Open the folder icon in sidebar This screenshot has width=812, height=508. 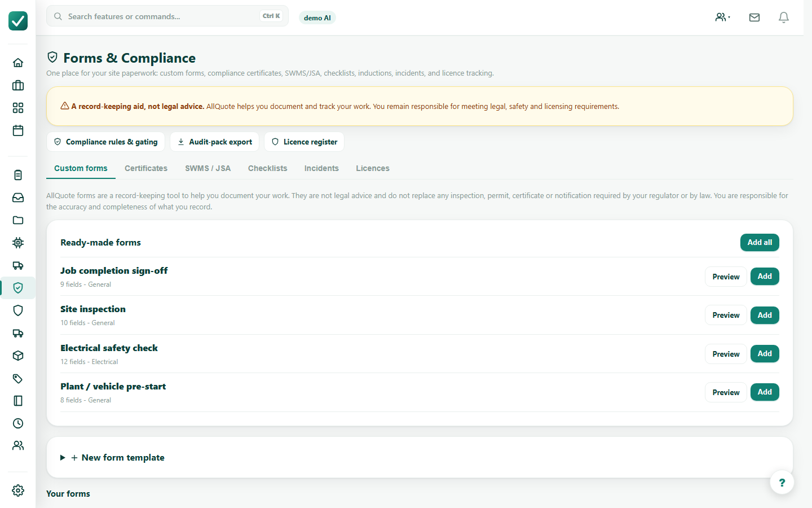[18, 220]
